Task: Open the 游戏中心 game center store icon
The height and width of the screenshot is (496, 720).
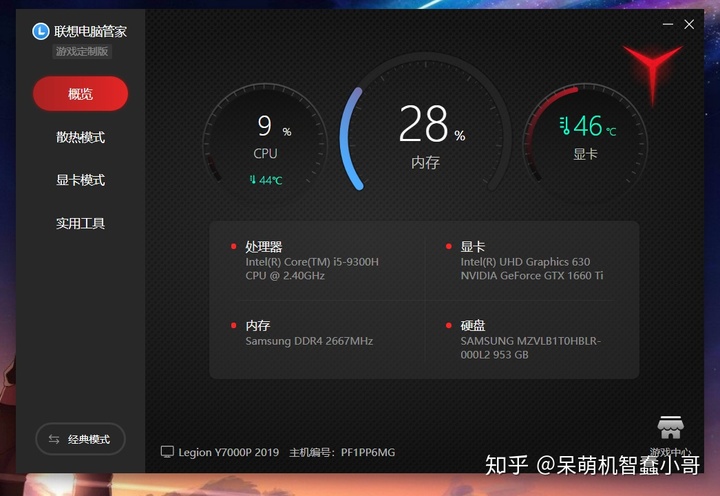Action: coord(670,428)
